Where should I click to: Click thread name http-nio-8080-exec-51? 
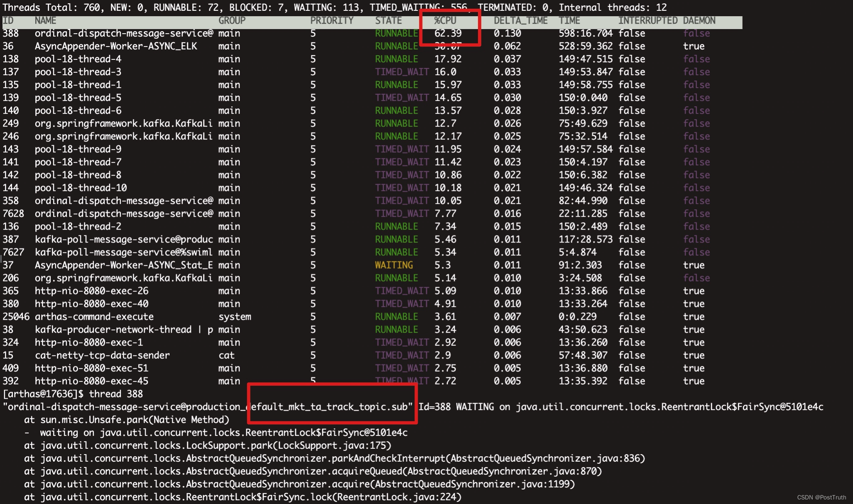pyautogui.click(x=92, y=368)
